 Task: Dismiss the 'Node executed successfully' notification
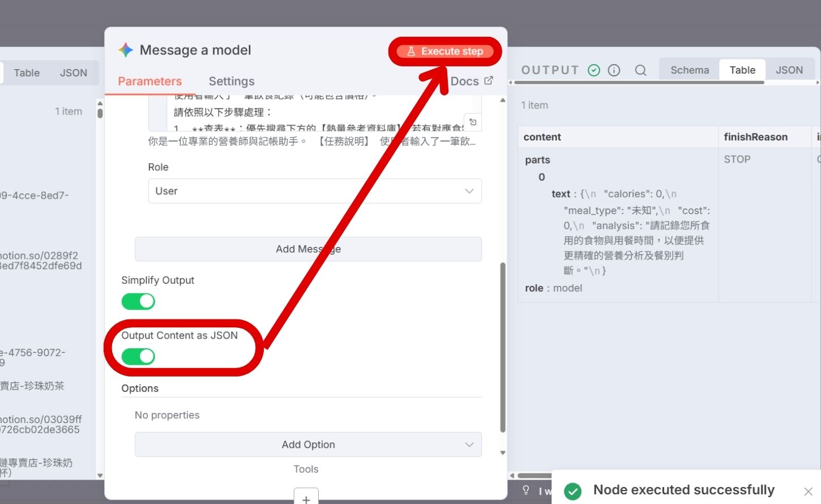(x=807, y=490)
